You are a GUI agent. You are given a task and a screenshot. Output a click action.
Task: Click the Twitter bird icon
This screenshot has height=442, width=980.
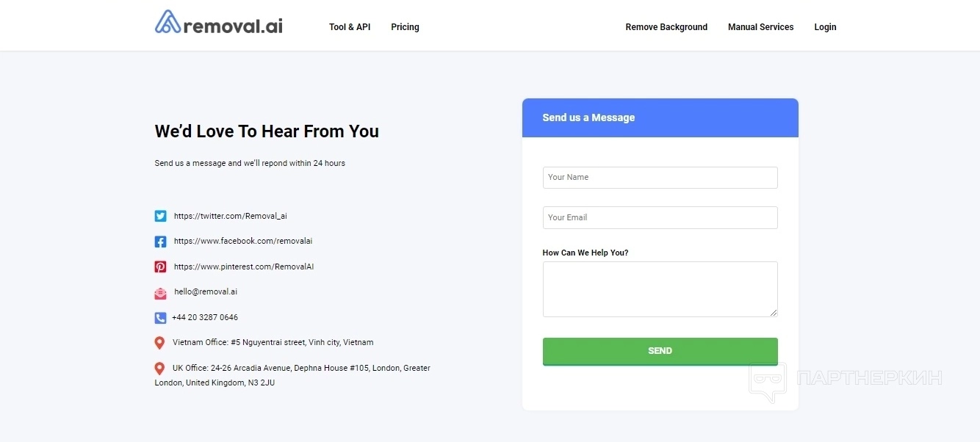pyautogui.click(x=160, y=216)
